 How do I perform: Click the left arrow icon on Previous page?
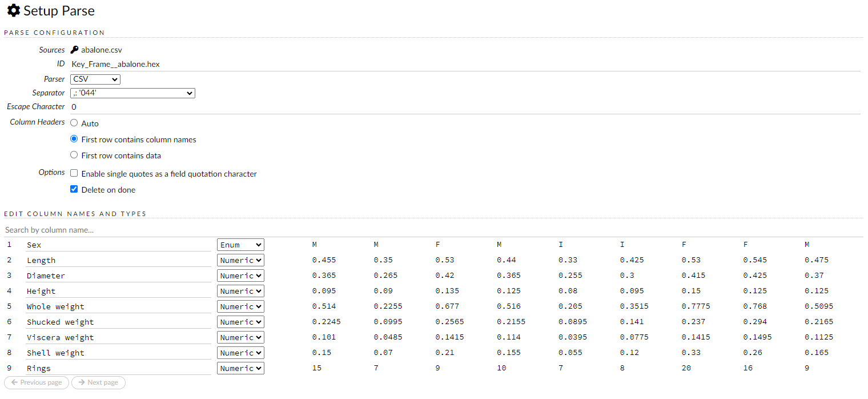click(x=14, y=382)
